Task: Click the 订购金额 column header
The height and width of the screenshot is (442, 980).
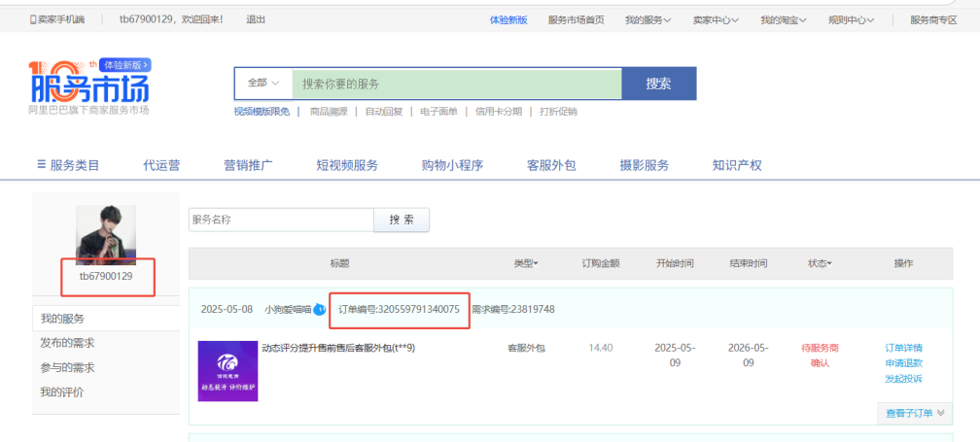Action: tap(601, 263)
